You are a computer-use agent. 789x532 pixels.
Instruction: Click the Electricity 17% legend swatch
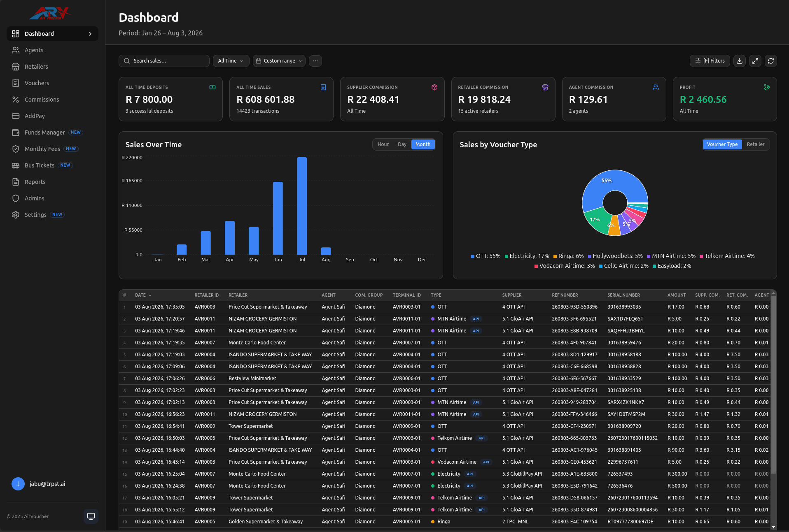point(507,256)
